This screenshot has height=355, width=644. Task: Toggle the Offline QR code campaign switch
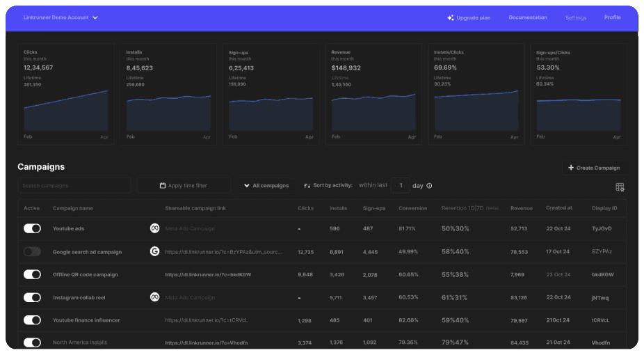click(32, 274)
